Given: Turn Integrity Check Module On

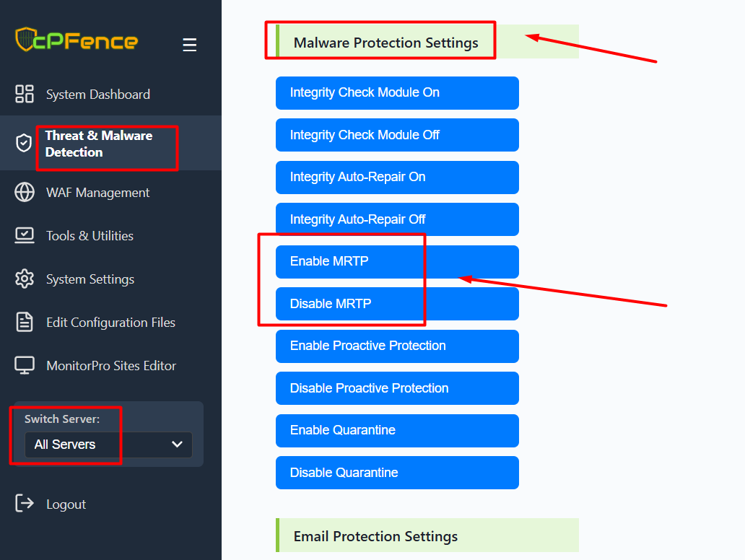Looking at the screenshot, I should [397, 93].
